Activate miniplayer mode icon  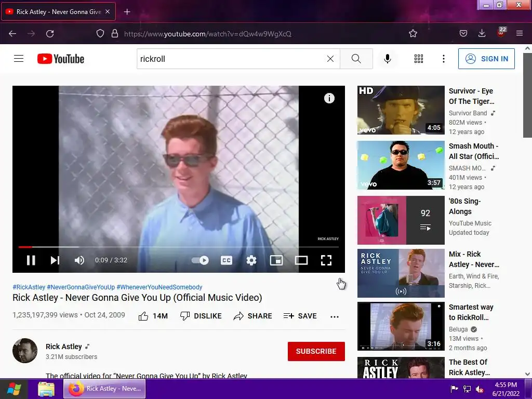(276, 260)
